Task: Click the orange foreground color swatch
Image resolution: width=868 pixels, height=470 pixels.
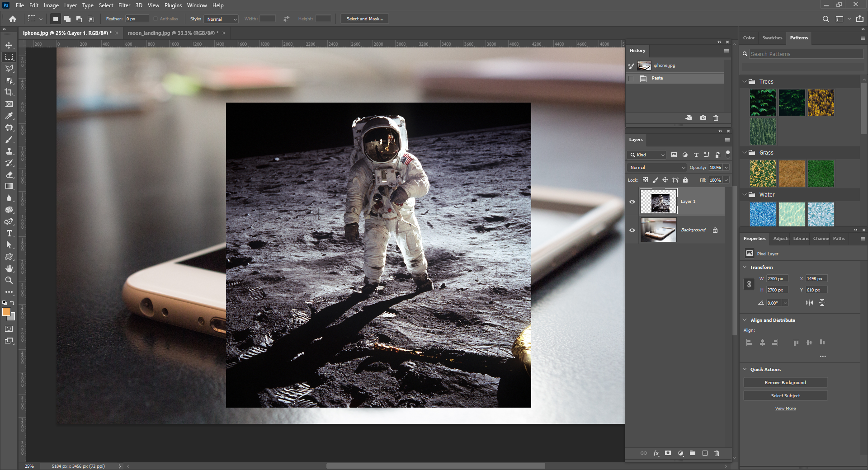Action: tap(6, 312)
